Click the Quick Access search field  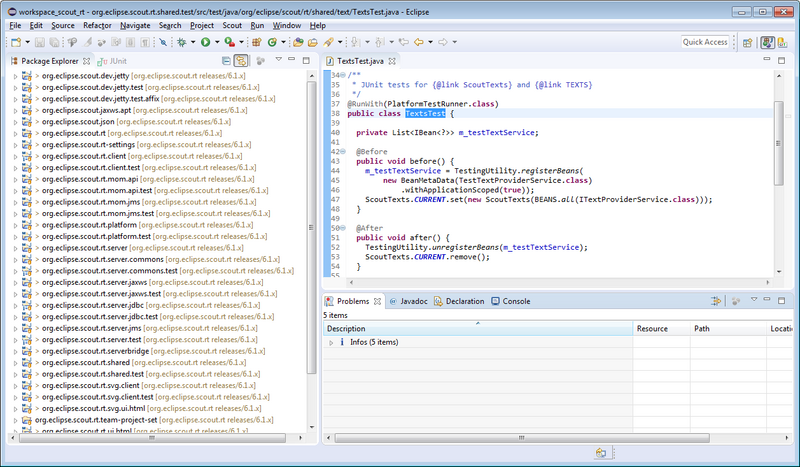(705, 42)
